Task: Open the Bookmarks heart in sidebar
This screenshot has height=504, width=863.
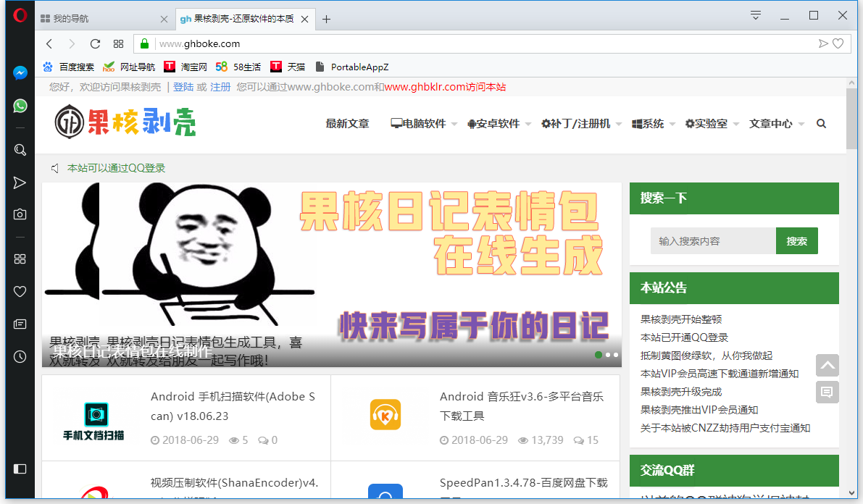Action: click(x=20, y=291)
